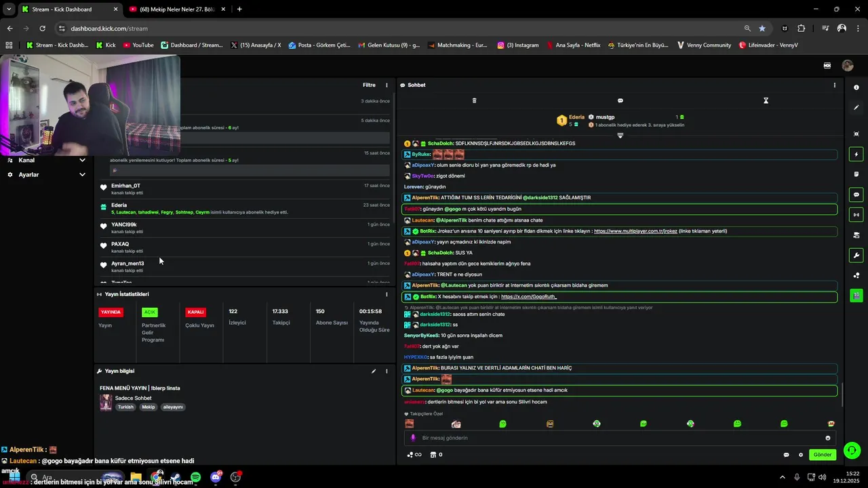Open the camera swap sidebar icon
This screenshot has width=868, height=488.
pyautogui.click(x=856, y=235)
